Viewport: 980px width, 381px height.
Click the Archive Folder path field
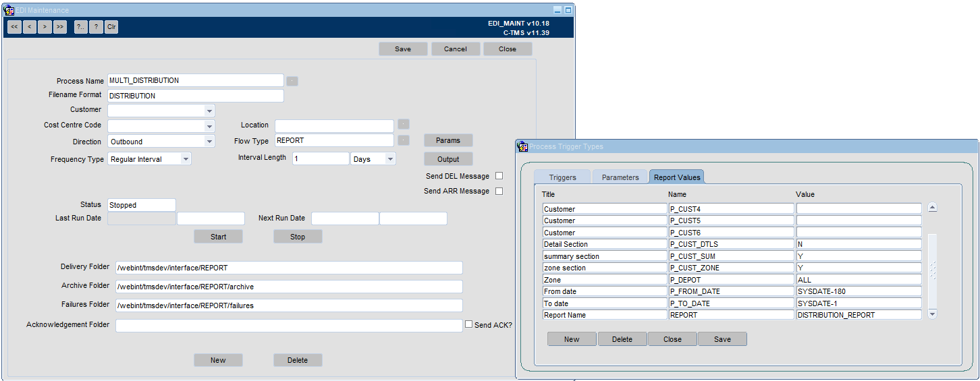289,287
